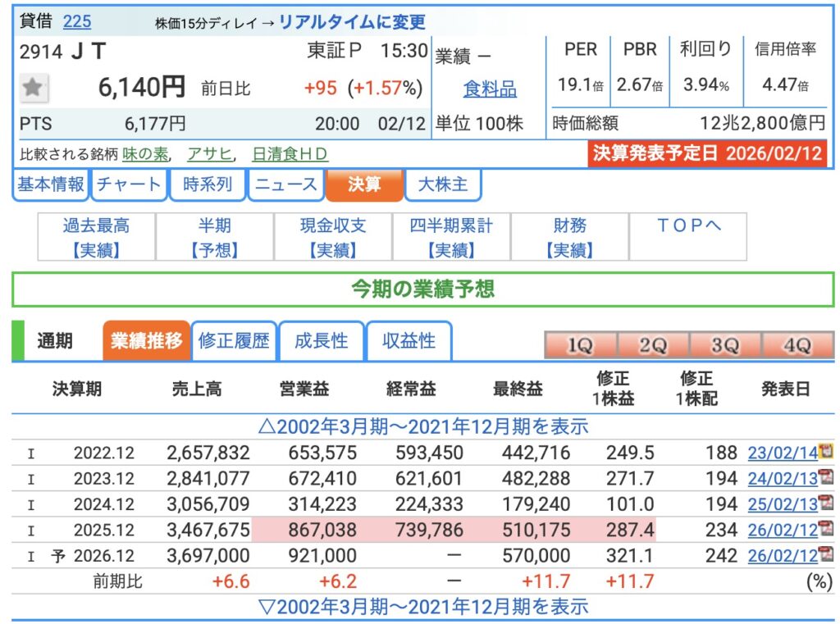Click the star favorite icon beside the price
840x624 pixels.
coord(33,88)
